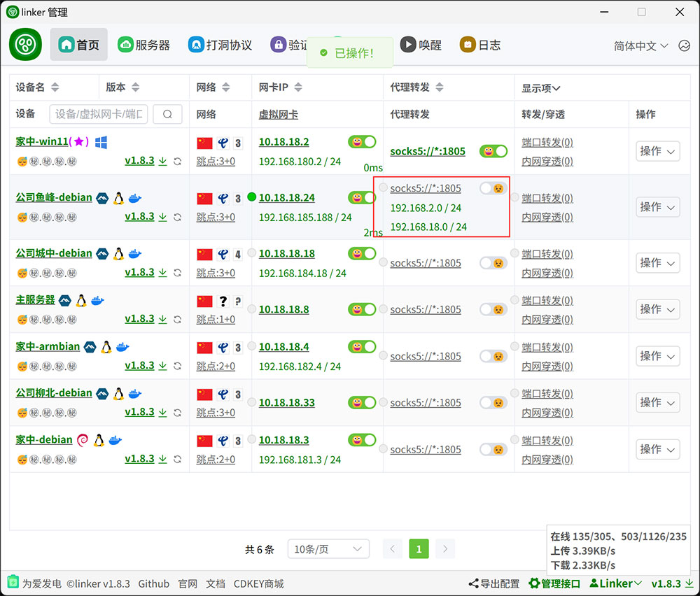The height and width of the screenshot is (596, 700).
Task: Click the device search input field
Action: (99, 114)
